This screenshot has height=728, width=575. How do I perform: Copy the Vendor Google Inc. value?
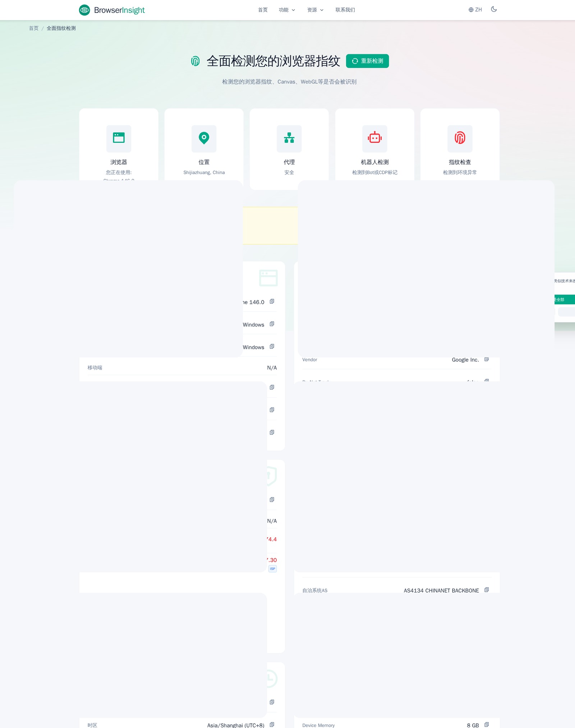pos(487,359)
